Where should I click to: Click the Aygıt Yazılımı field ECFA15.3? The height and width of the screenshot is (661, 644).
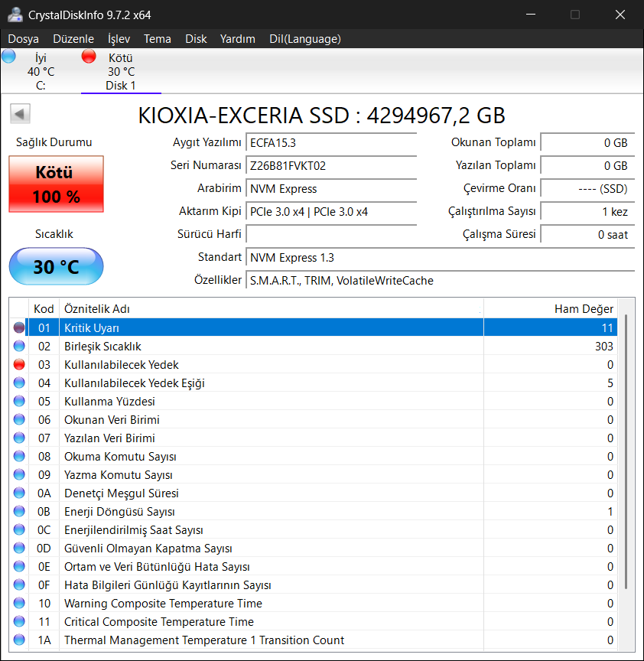[331, 142]
